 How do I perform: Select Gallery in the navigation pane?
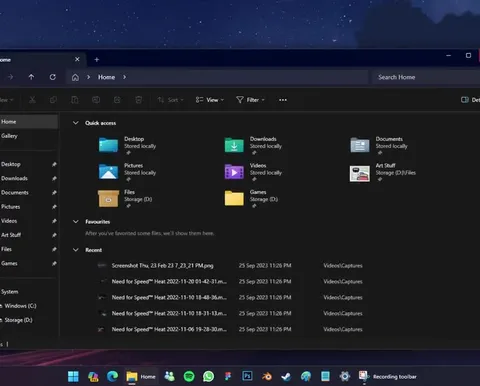[x=29, y=136]
